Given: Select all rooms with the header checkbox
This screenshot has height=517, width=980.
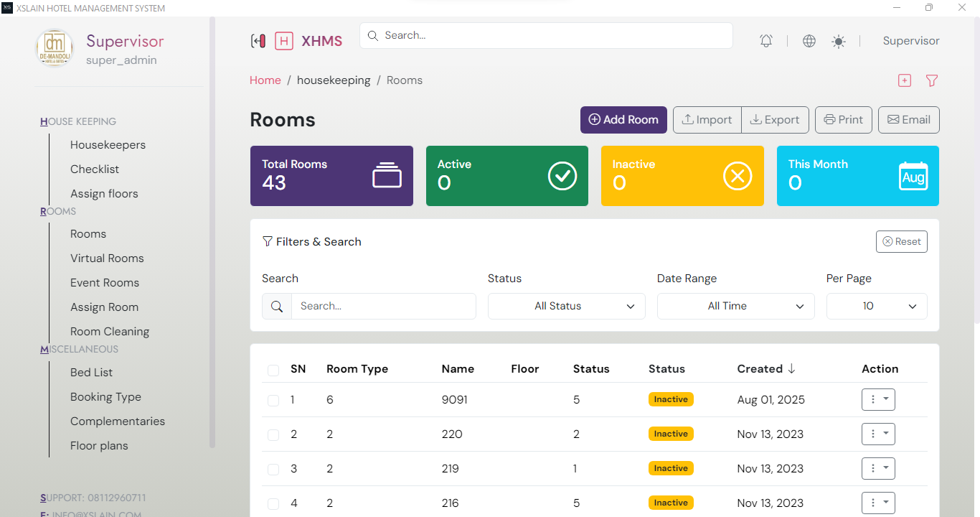Looking at the screenshot, I should click(x=273, y=368).
